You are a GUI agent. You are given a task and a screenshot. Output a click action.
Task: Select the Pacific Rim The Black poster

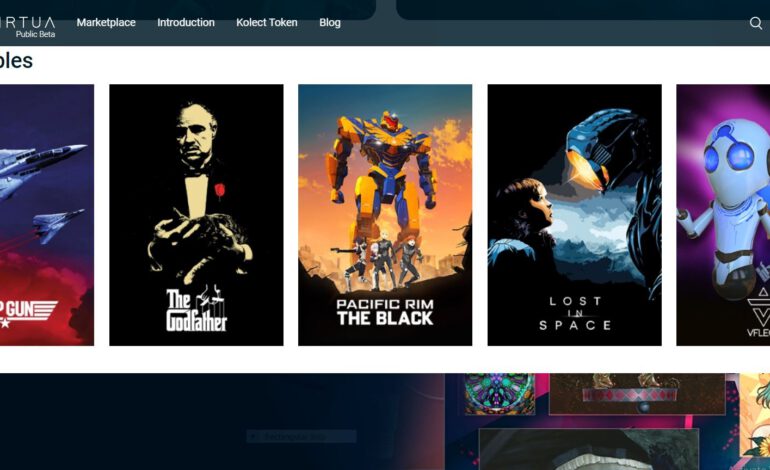click(x=385, y=215)
